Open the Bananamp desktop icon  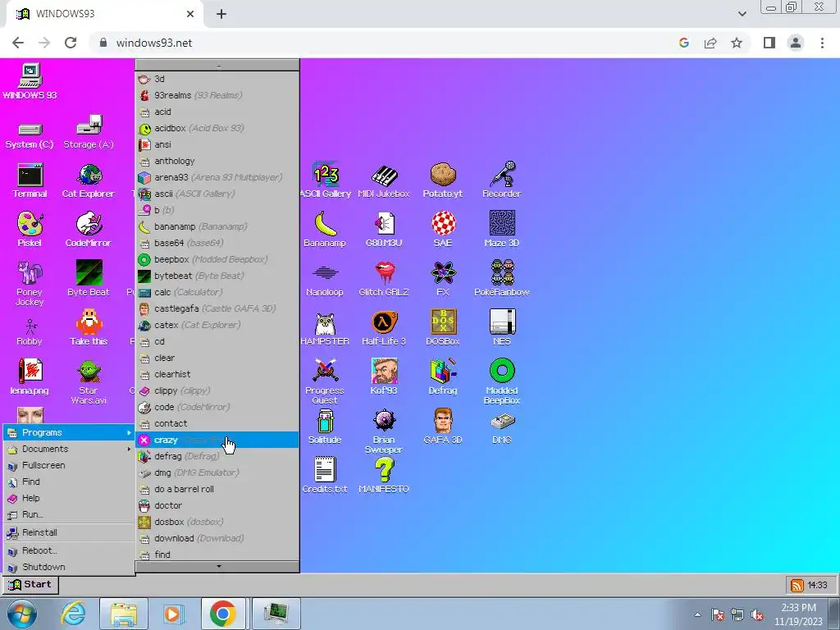pos(325,230)
